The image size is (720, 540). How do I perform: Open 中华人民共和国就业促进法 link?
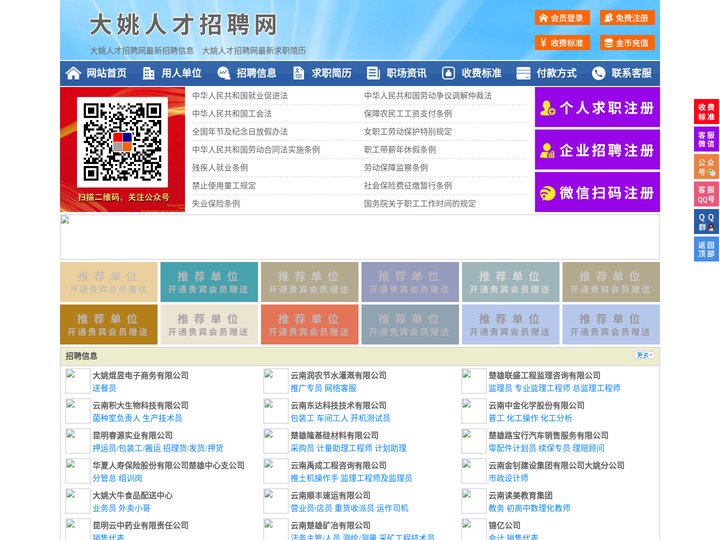(x=240, y=96)
